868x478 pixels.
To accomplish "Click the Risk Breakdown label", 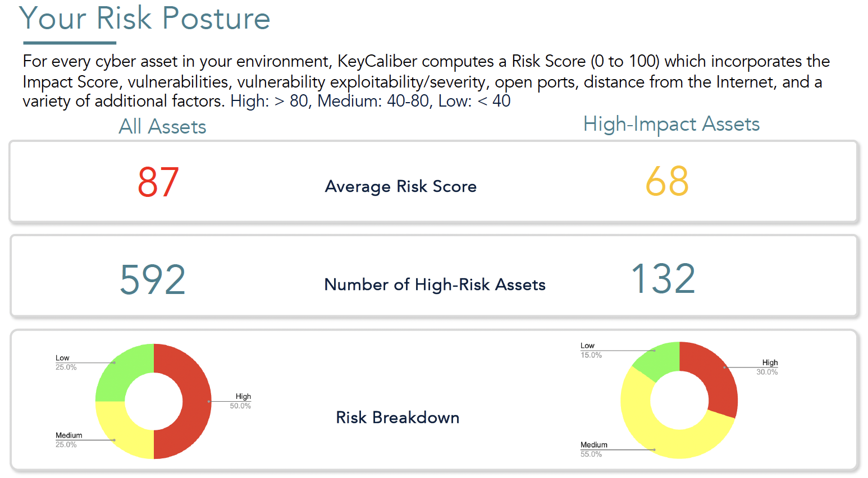I will (x=398, y=417).
